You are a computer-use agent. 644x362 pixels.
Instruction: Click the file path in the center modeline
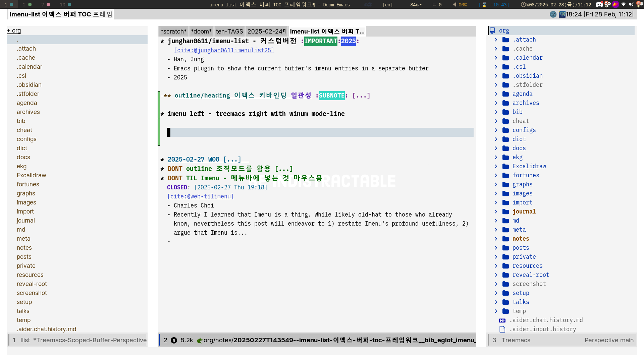339,340
